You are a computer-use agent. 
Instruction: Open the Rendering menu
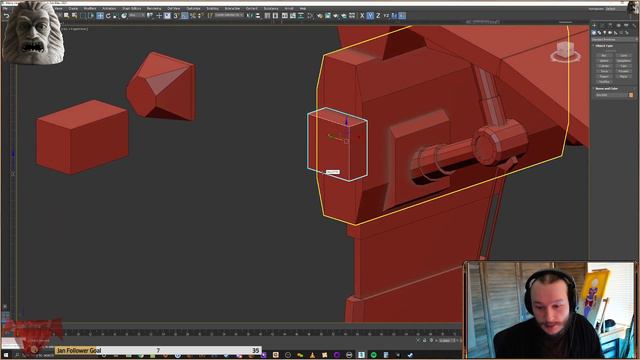(154, 8)
